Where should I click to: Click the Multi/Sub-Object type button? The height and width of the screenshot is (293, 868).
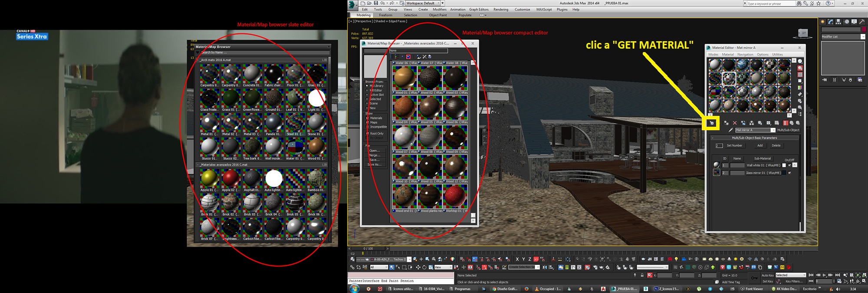pyautogui.click(x=788, y=130)
